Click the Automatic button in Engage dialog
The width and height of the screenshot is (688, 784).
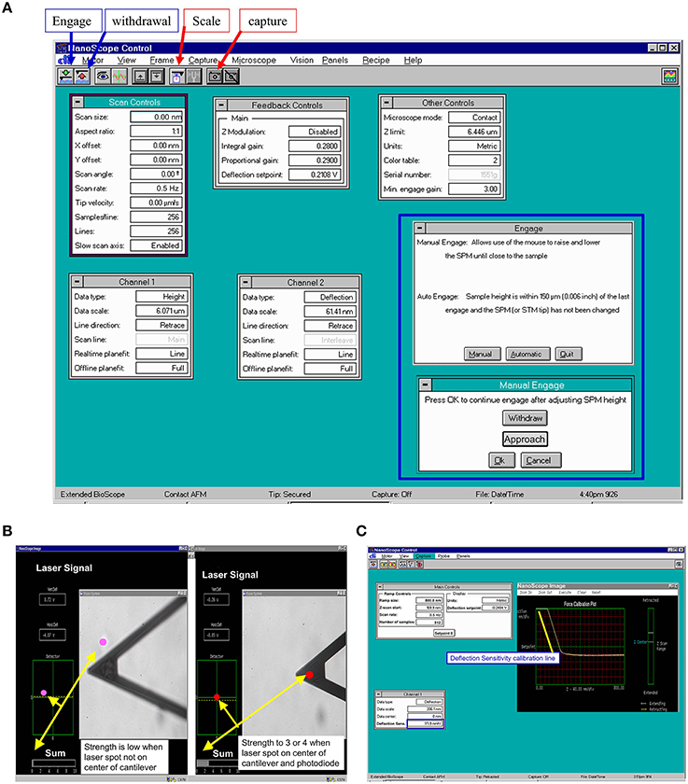tap(527, 354)
